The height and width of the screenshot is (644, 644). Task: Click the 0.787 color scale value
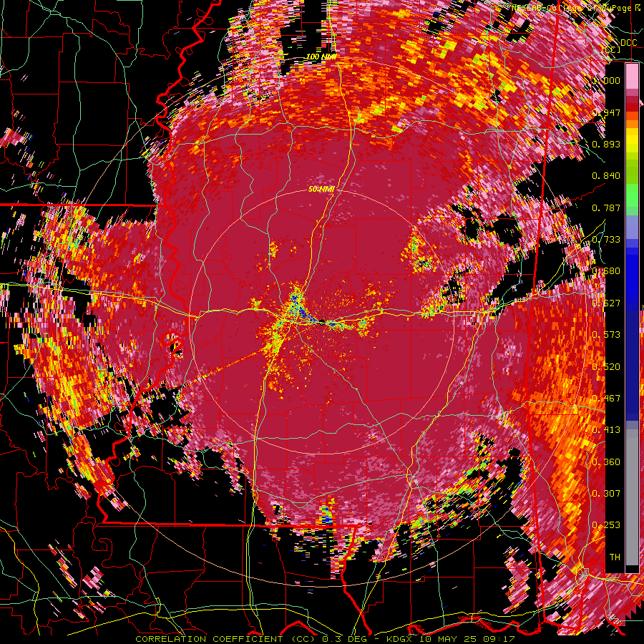(606, 208)
